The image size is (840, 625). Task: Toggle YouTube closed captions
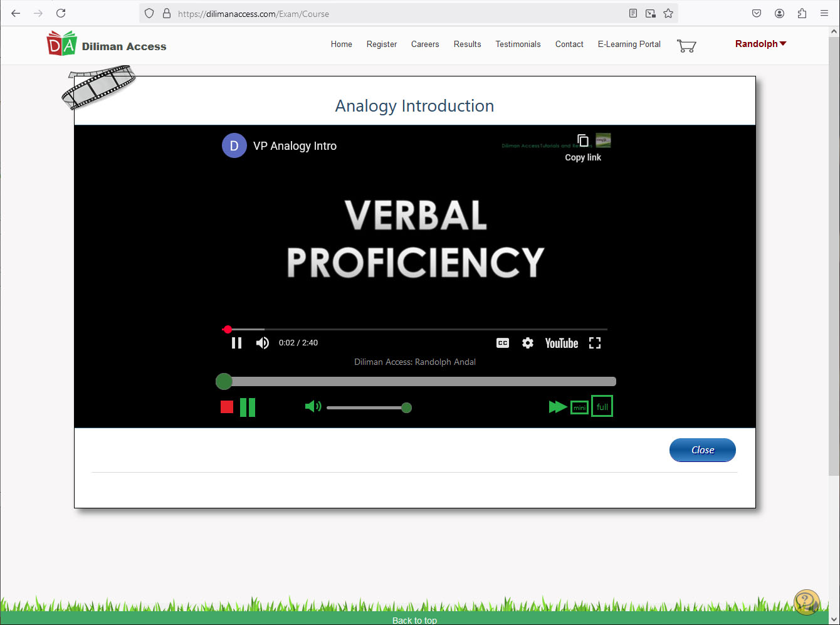pyautogui.click(x=503, y=343)
